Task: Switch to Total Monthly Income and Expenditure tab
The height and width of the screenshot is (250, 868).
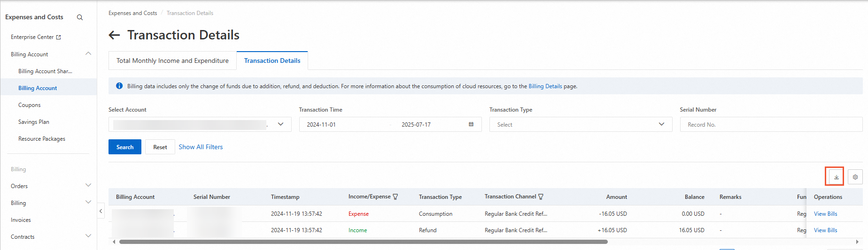Action: (x=172, y=61)
